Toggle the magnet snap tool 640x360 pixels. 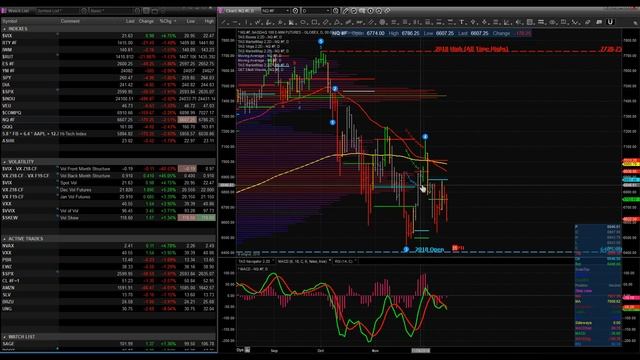point(610,22)
